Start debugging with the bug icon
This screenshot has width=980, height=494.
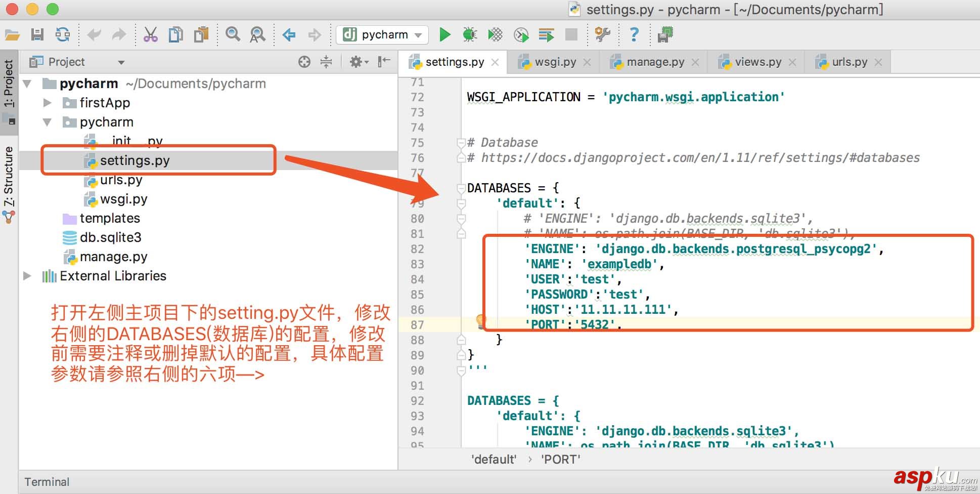(470, 34)
